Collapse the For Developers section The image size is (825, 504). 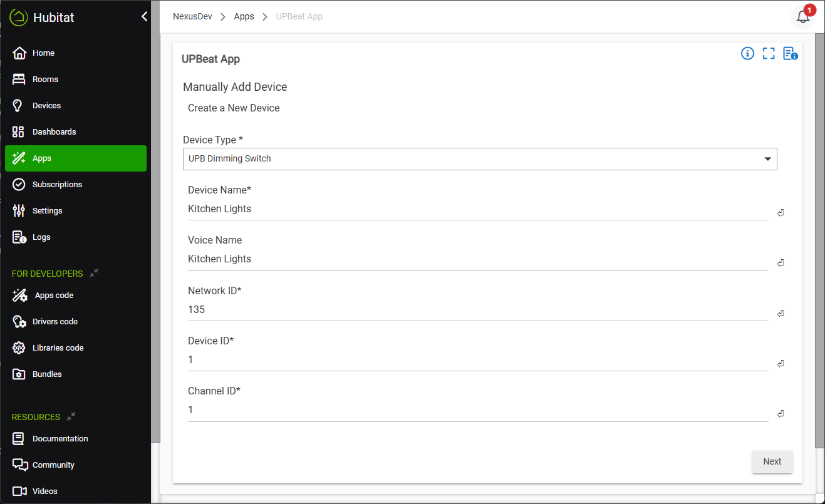pyautogui.click(x=94, y=273)
